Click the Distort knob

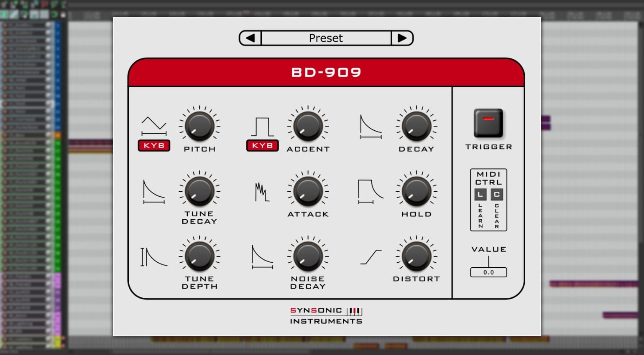(x=417, y=256)
